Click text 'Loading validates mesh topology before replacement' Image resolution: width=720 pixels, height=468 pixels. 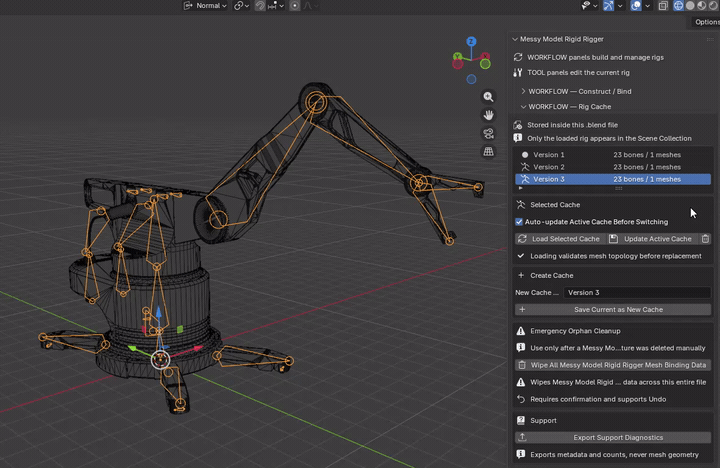coord(616,256)
